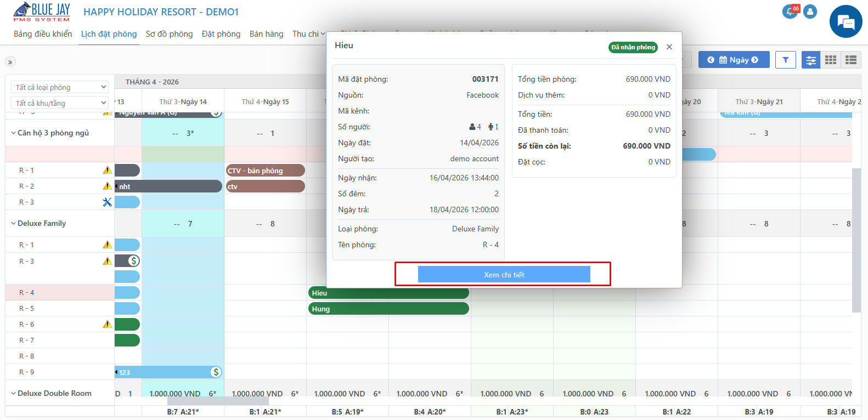
Task: Select room row R - 7
Action: (59, 340)
